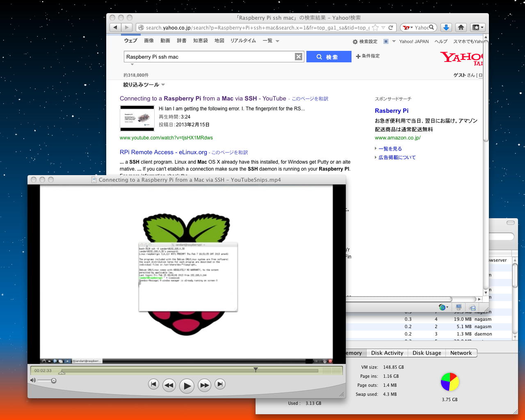
Task: Bookmark this page with the star icon
Action: [x=375, y=27]
